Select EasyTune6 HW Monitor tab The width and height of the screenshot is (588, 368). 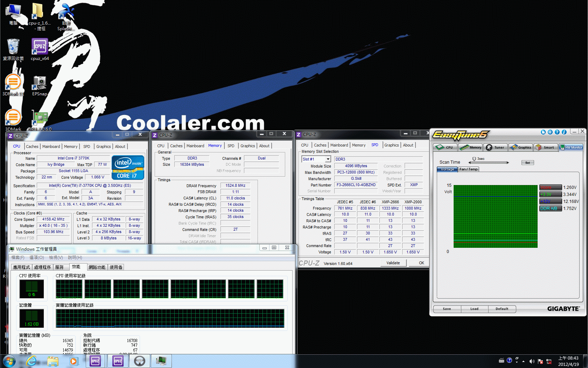[x=571, y=147]
